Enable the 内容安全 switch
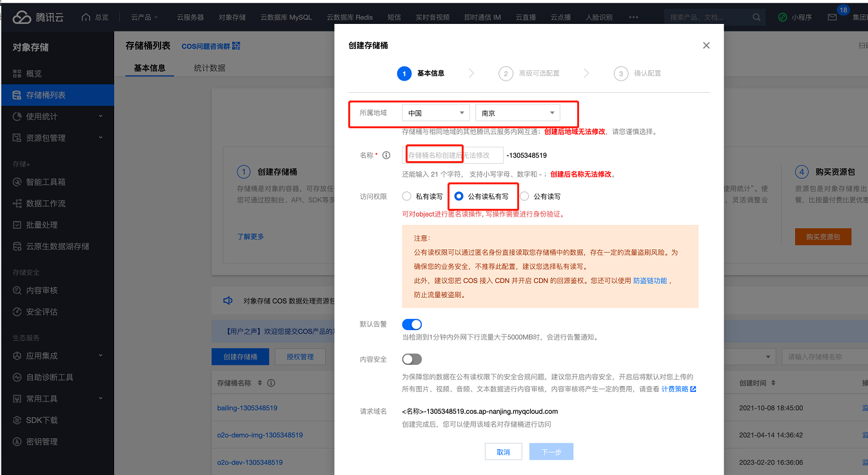Viewport: 868px width, 475px height. (x=411, y=359)
